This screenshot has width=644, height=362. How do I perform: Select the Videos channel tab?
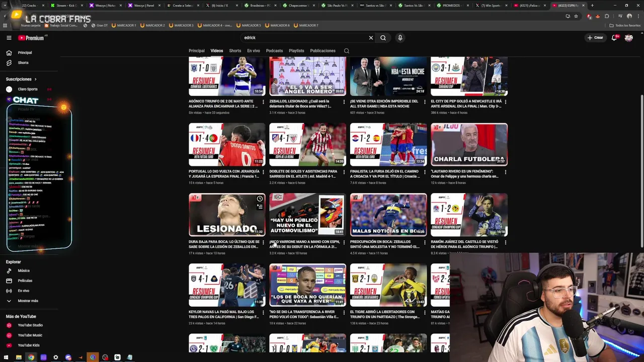tap(217, 51)
